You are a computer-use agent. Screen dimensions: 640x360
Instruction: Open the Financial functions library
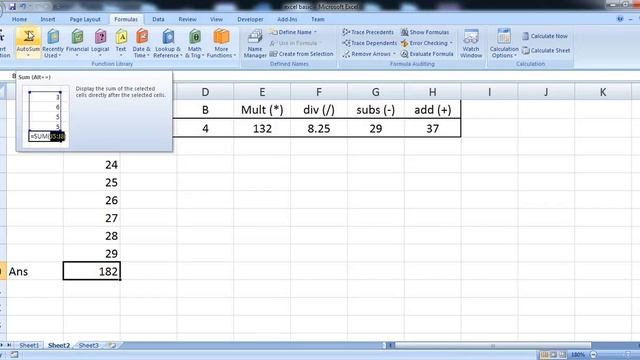(x=77, y=43)
